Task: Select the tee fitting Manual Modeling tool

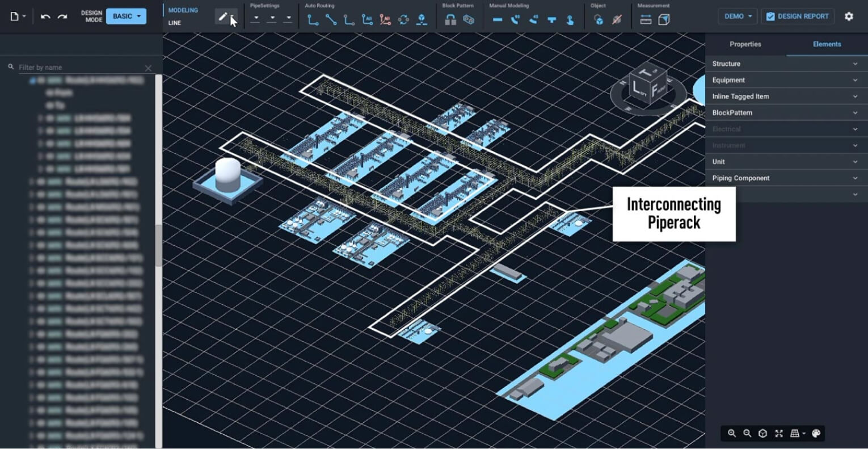Action: [x=552, y=20]
